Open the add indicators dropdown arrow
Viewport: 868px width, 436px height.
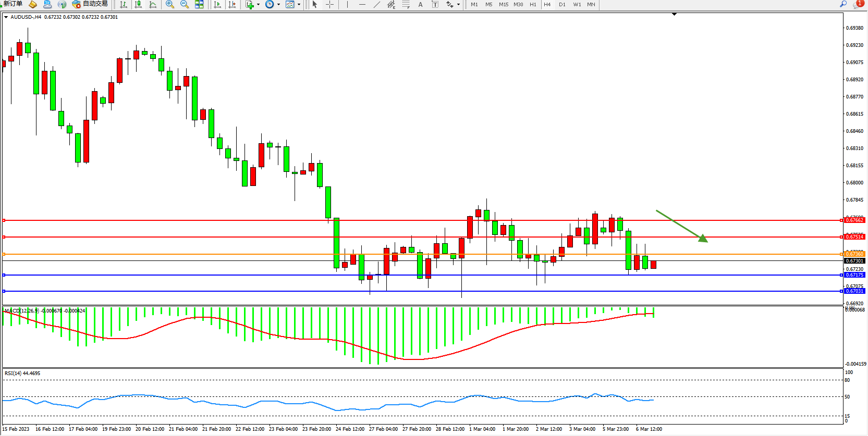(x=258, y=4)
